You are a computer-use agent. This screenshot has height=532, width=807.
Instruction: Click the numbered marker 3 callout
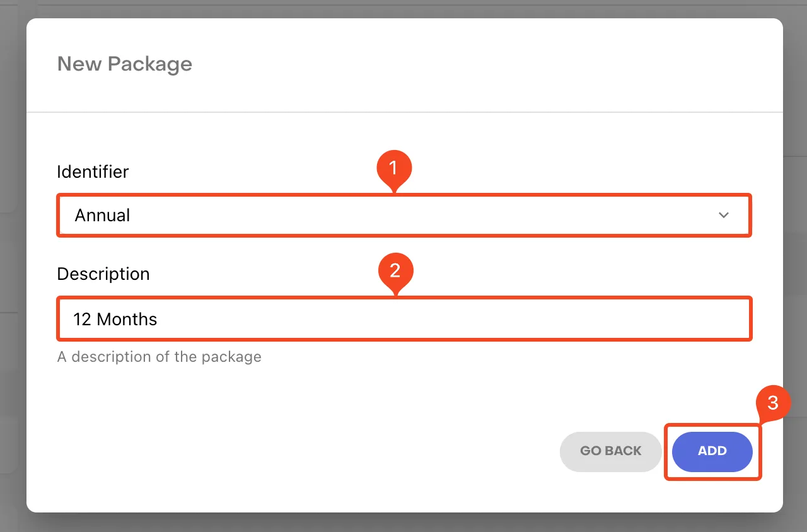773,404
